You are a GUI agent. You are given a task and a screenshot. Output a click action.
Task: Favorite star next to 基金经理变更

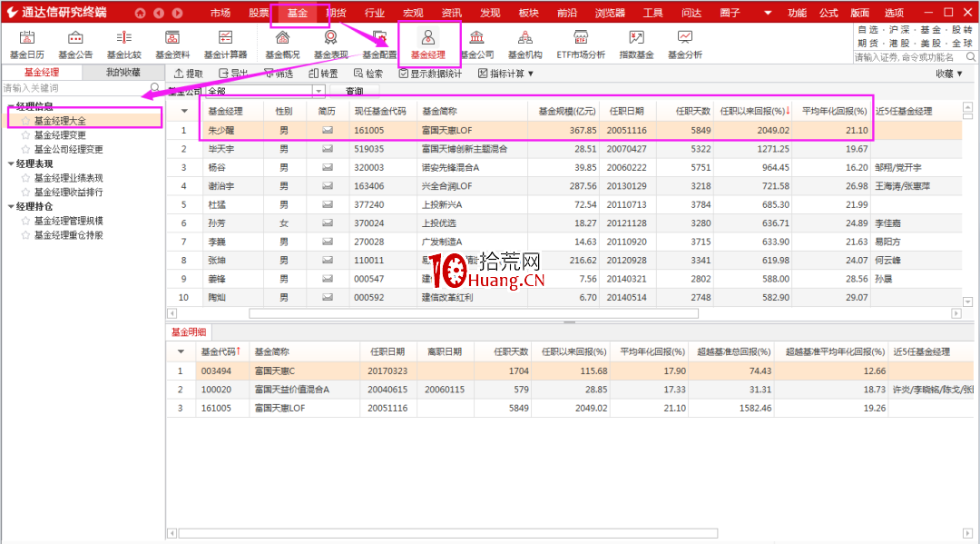[x=25, y=135]
